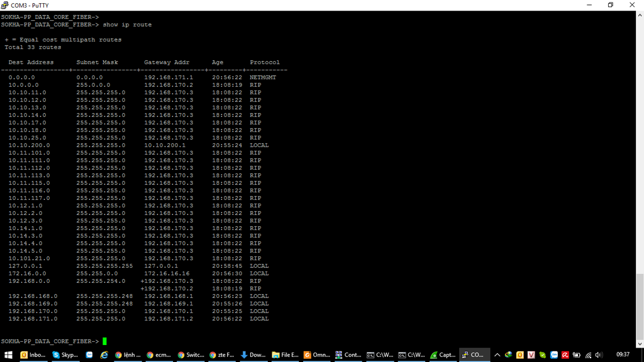Open Wi-Fi network tray icon

pos(588,355)
